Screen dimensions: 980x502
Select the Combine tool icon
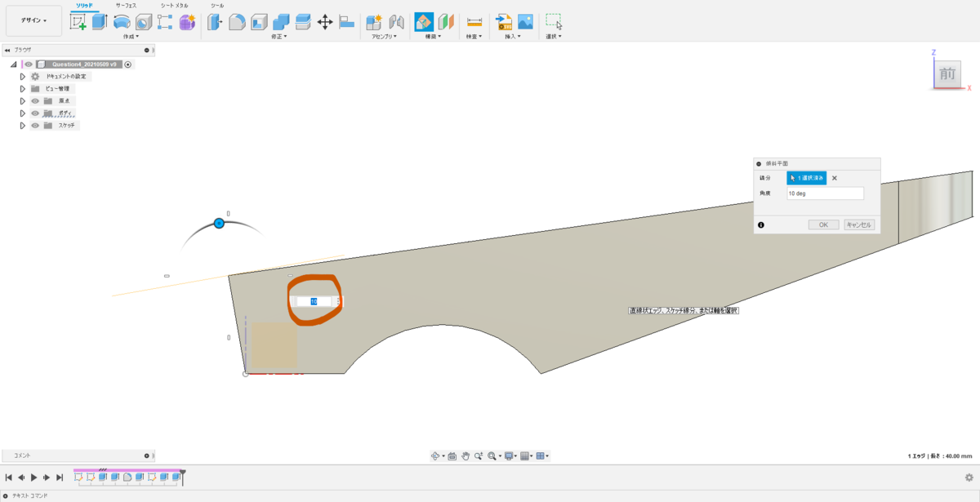coord(281,22)
